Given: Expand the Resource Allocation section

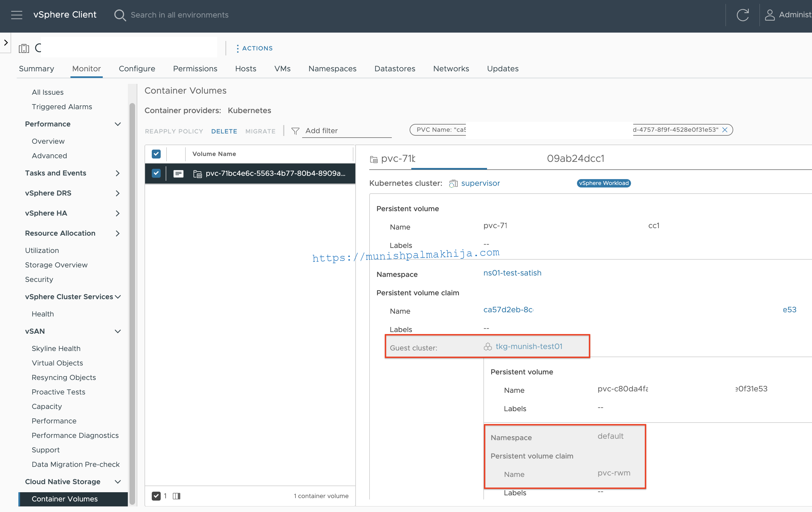Looking at the screenshot, I should click(x=118, y=233).
